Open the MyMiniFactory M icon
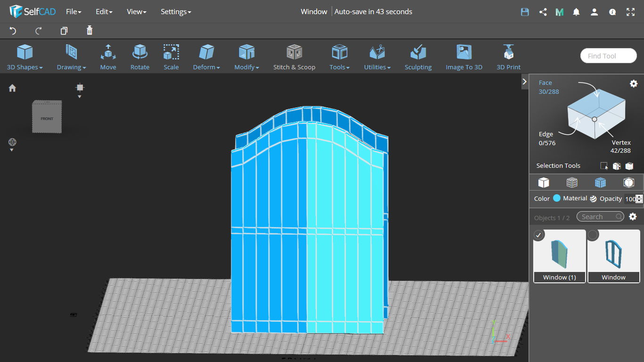 point(560,12)
